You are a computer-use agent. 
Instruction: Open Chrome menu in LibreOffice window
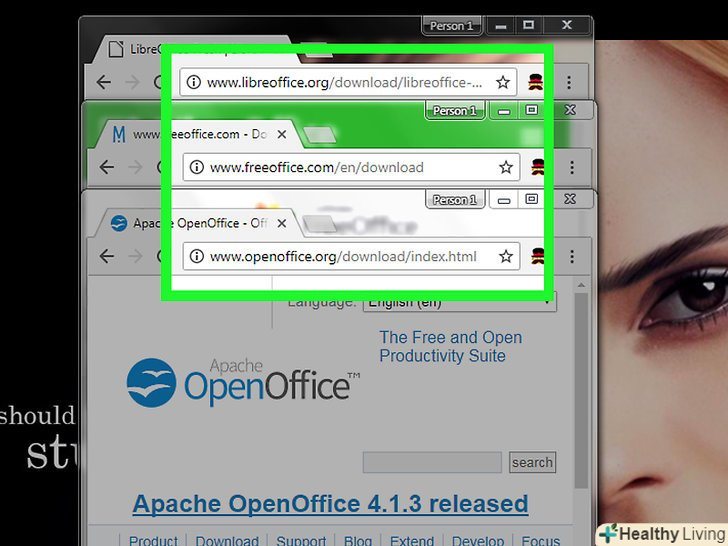(569, 83)
